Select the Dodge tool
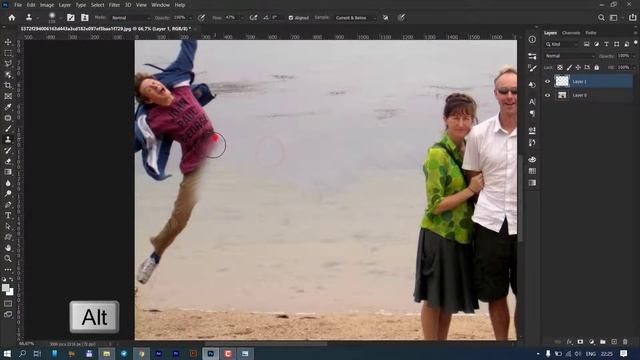 point(8,193)
